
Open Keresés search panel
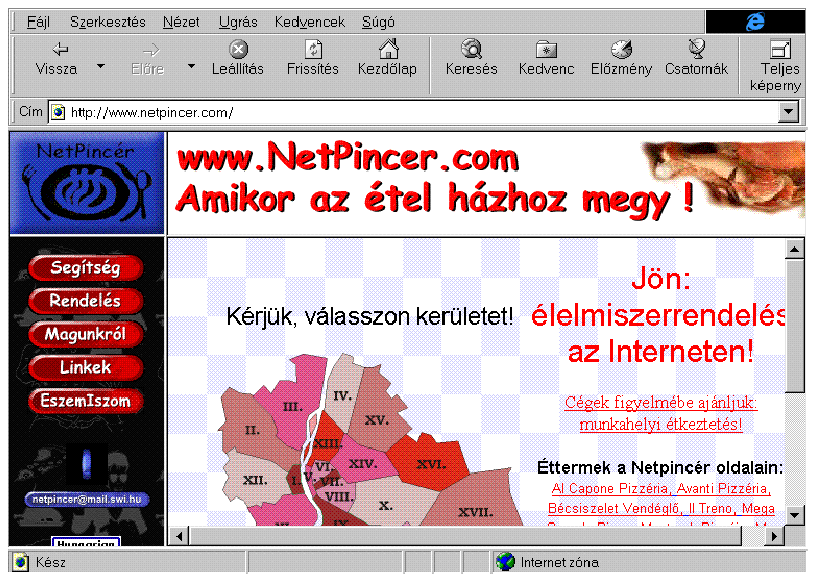pos(471,58)
